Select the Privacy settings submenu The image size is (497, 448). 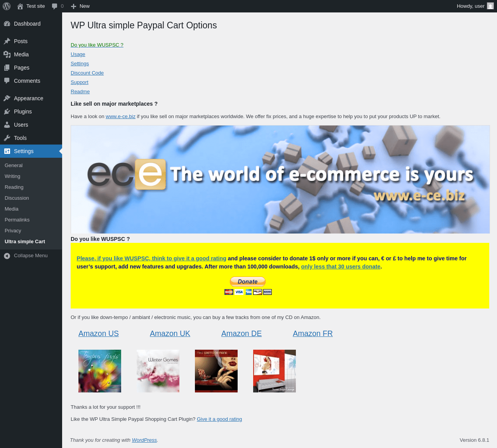[13, 231]
